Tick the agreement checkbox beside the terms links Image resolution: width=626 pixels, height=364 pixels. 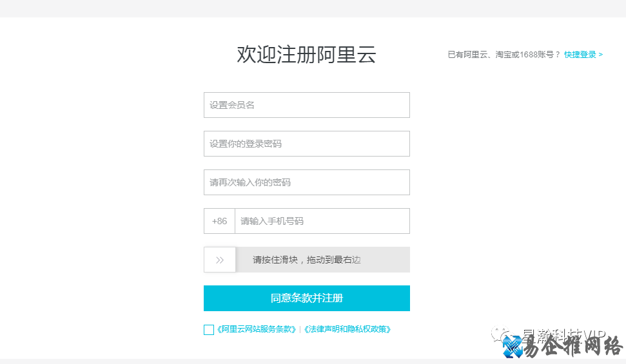coord(209,330)
